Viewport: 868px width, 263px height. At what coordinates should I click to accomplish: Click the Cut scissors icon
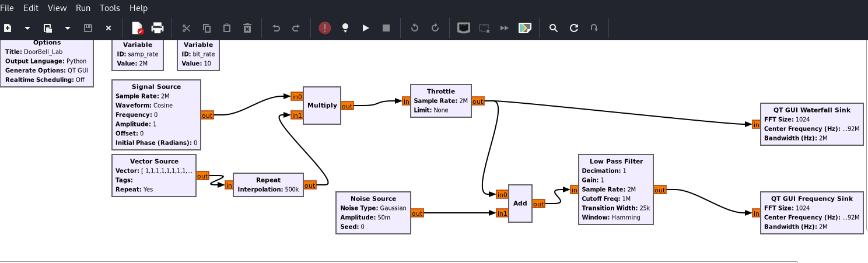tap(187, 28)
